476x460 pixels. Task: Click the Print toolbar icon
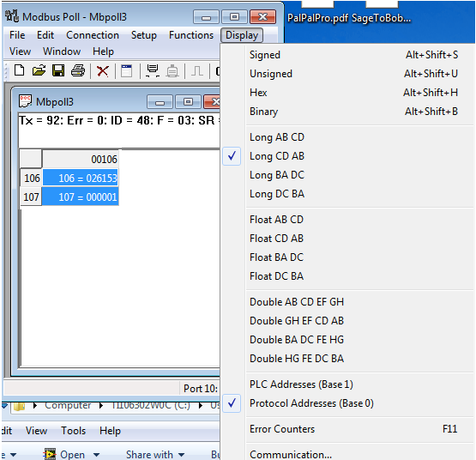point(78,70)
